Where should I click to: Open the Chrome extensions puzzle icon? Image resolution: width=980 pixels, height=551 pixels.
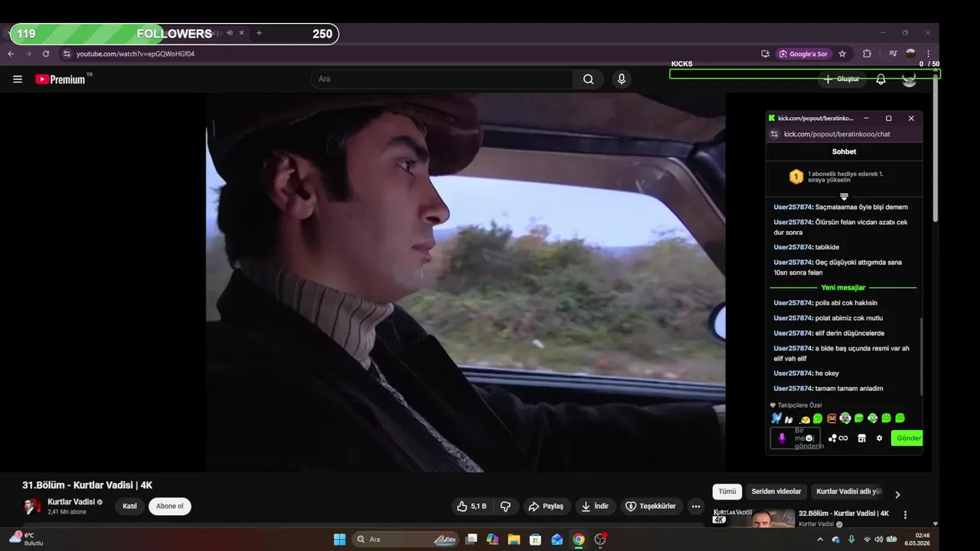tap(867, 54)
